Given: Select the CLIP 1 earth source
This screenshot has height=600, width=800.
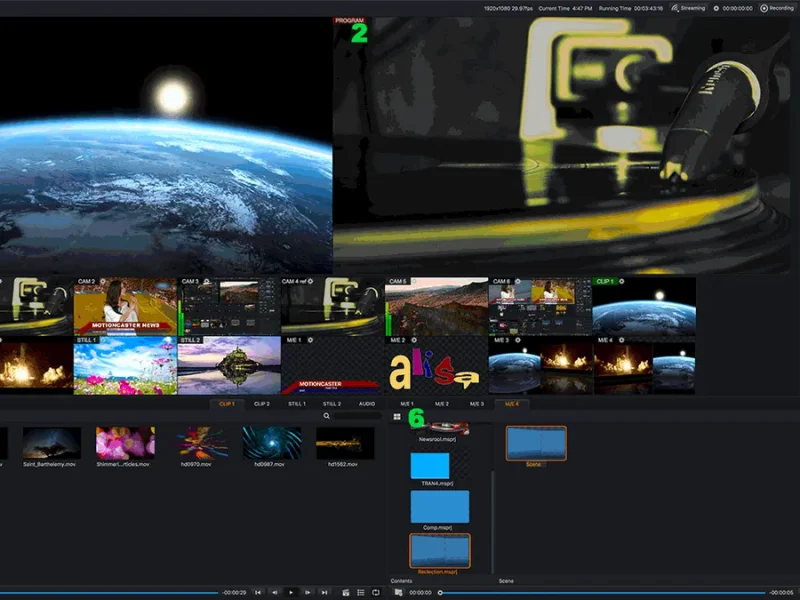Looking at the screenshot, I should 644,306.
